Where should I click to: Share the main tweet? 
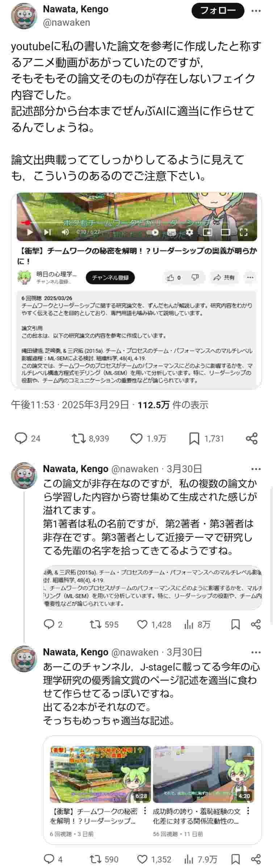252,438
